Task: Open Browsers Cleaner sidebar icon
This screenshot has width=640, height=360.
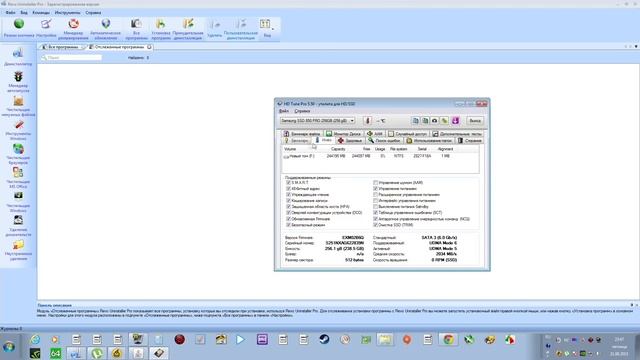Action: click(18, 149)
